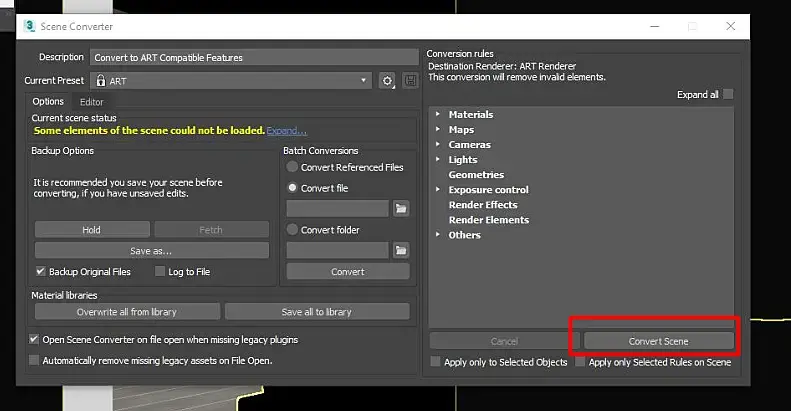Click Save all to library button

(317, 312)
